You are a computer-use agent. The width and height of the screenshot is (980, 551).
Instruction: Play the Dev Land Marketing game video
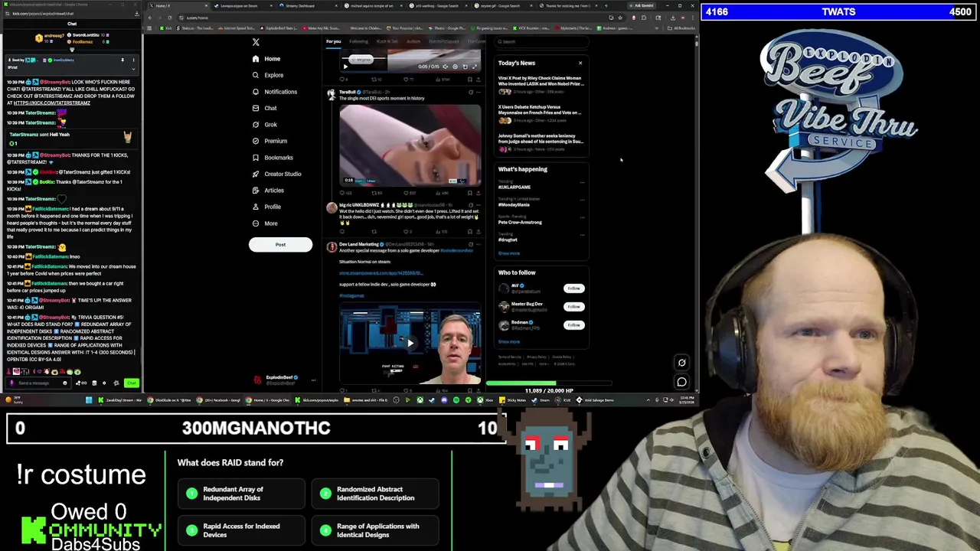coord(410,344)
